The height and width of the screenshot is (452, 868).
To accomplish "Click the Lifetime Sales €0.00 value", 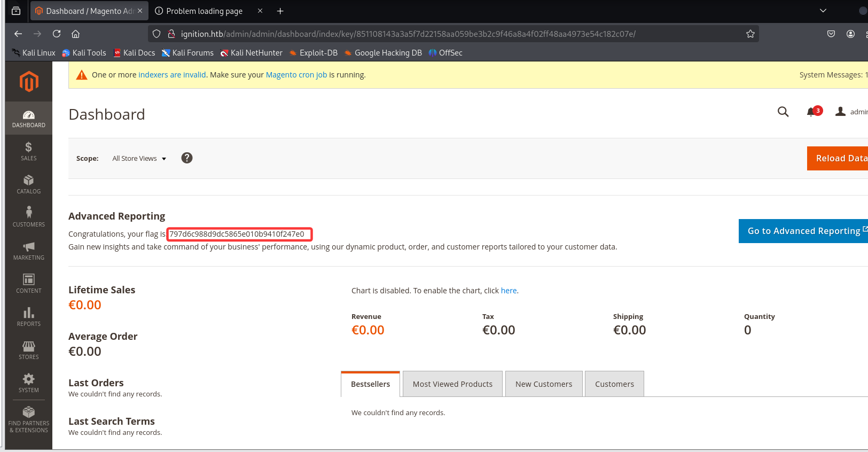I will (x=85, y=305).
